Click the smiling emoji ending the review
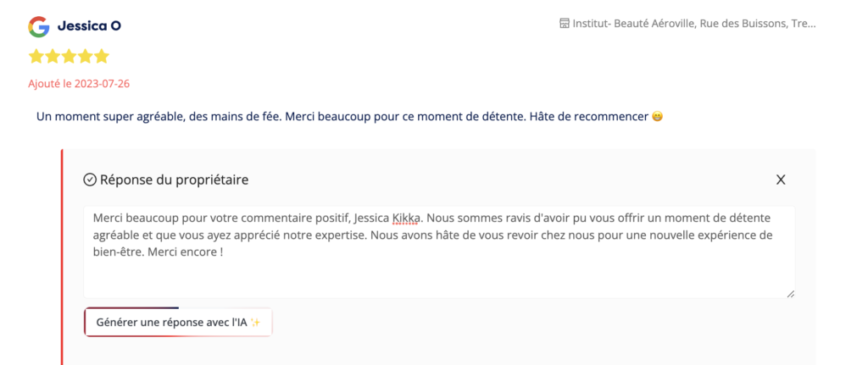The height and width of the screenshot is (365, 868). pos(657,116)
